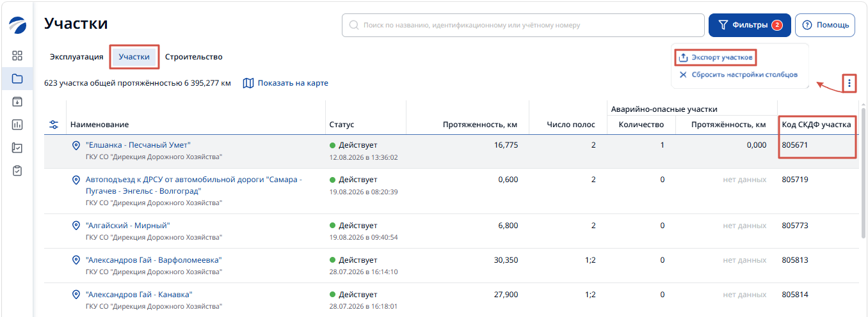The width and height of the screenshot is (868, 317).
Task: Choose Сбросить настройки столбцов option
Action: coord(738,75)
